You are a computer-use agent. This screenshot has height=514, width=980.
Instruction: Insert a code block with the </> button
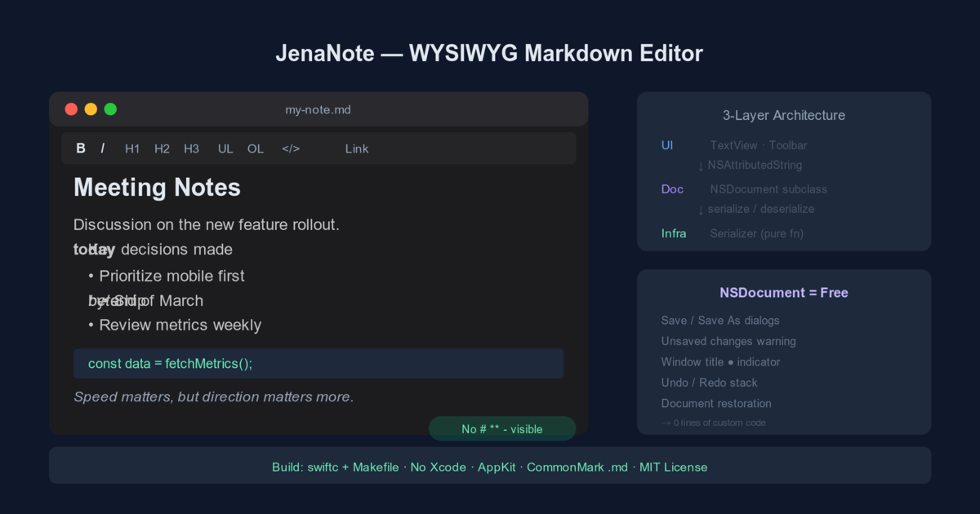(x=291, y=148)
